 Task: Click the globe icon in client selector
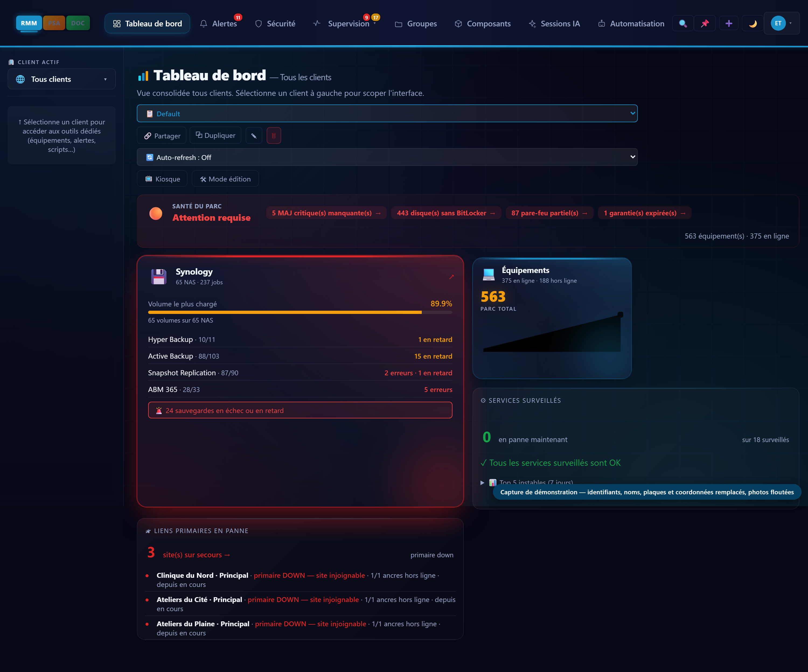(x=20, y=79)
